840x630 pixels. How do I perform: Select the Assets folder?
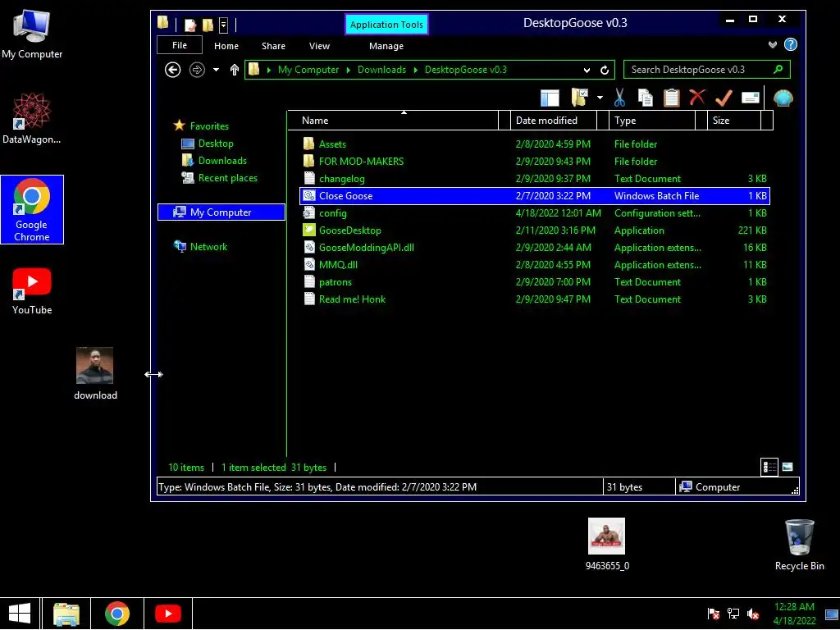[535, 144]
